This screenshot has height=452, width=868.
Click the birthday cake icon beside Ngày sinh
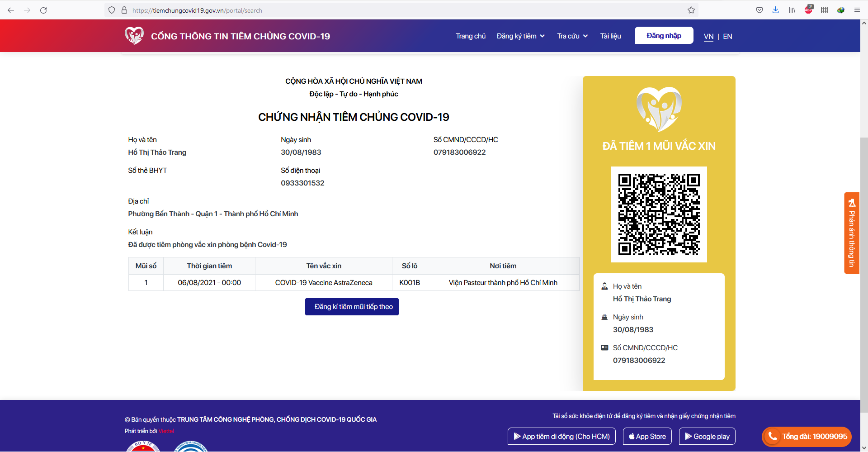pos(604,317)
